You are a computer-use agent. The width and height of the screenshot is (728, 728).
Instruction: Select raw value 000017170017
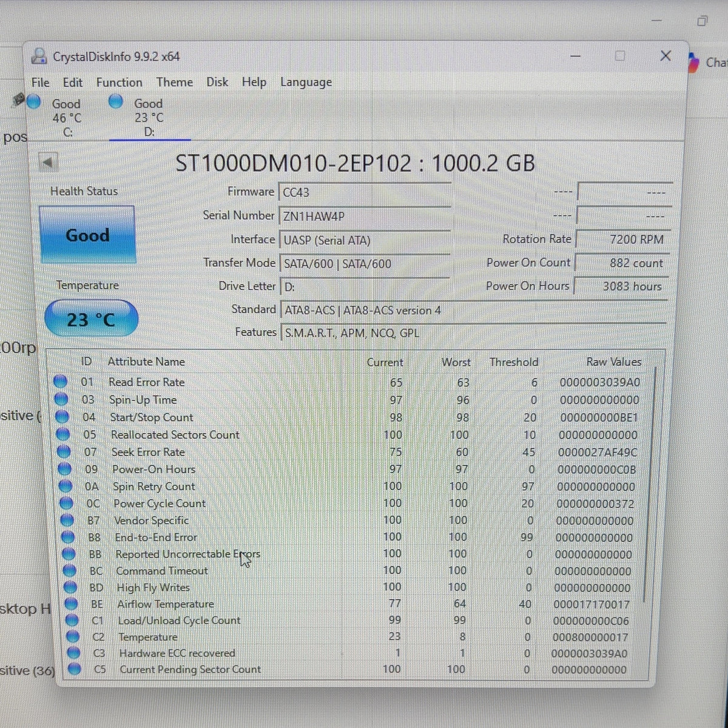tap(591, 604)
